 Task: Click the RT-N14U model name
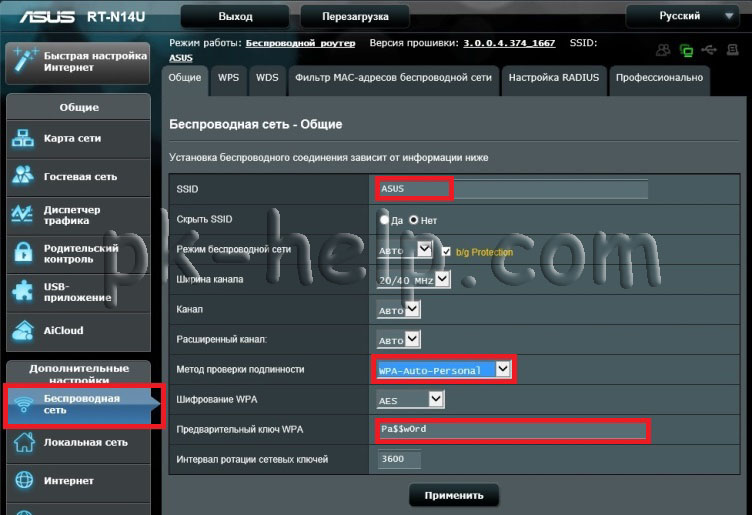(x=116, y=17)
